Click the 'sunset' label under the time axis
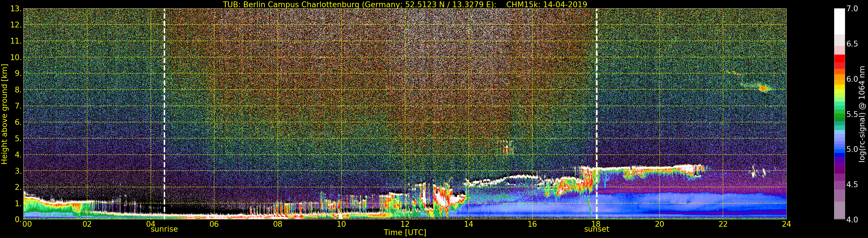Viewport: 868px width, 238px height. (x=596, y=229)
